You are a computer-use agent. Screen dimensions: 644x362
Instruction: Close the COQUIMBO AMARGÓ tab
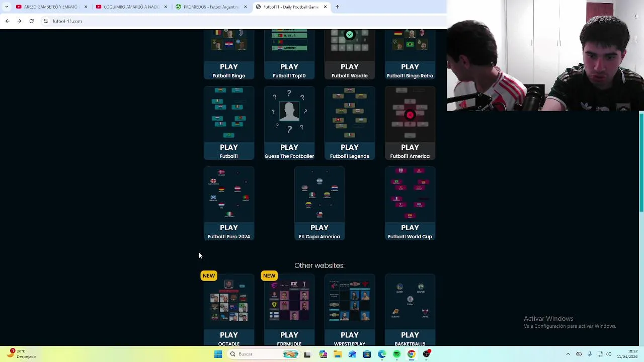(x=166, y=7)
